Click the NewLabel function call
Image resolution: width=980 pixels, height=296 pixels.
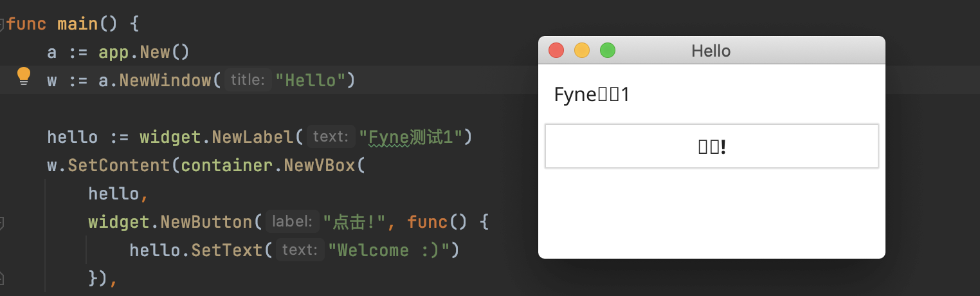click(253, 137)
